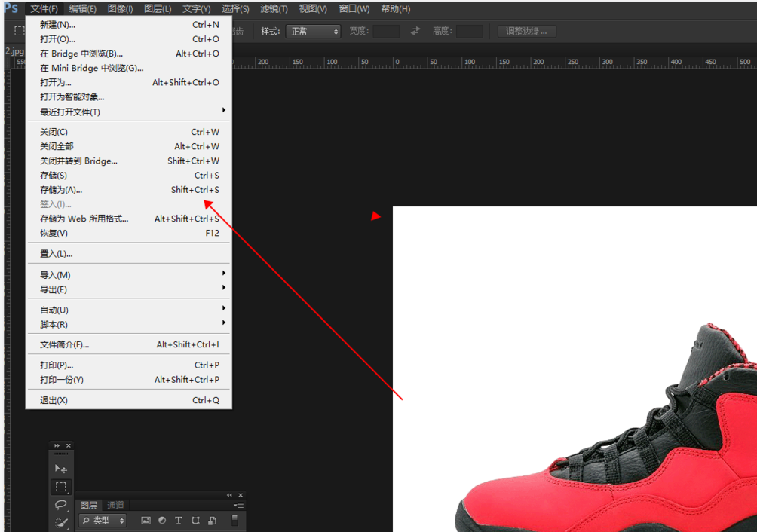Open the layers panel flyout menu
757x532 pixels.
click(x=238, y=505)
